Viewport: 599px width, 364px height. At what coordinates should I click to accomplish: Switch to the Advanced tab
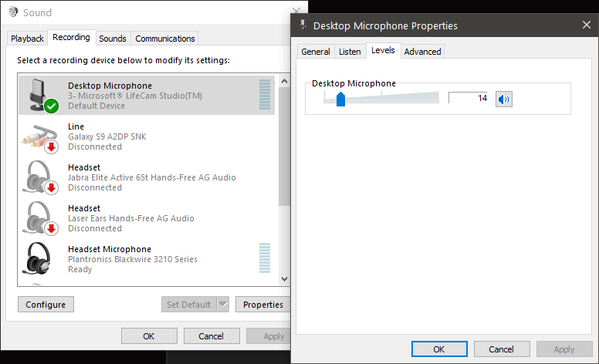[x=422, y=52]
